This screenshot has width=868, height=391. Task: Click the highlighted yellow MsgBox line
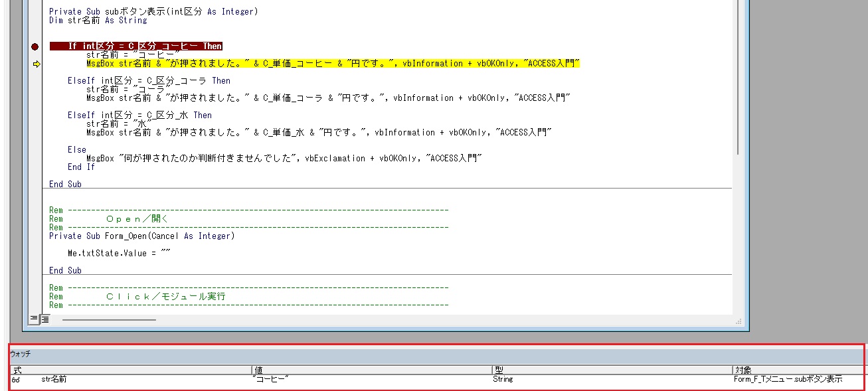pos(332,64)
